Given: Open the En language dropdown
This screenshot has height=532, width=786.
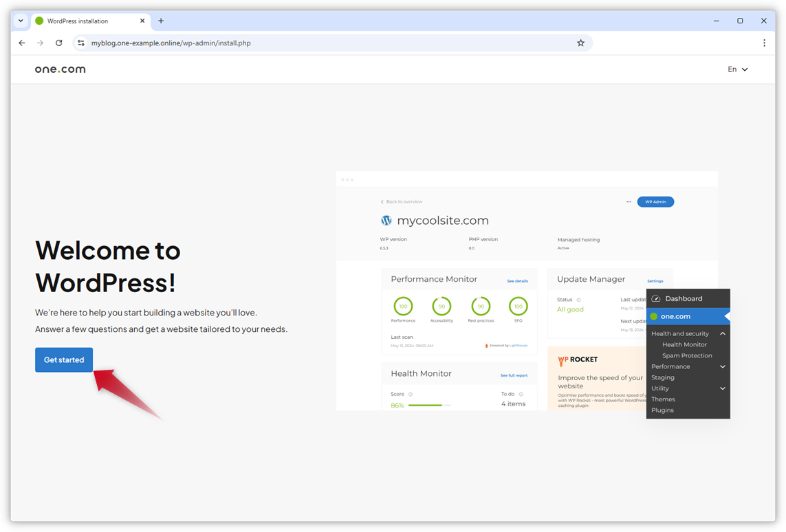Looking at the screenshot, I should (x=736, y=69).
